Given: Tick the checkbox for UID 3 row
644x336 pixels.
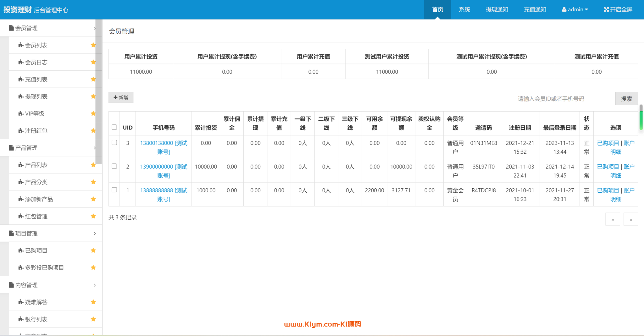Looking at the screenshot, I should pos(114,142).
